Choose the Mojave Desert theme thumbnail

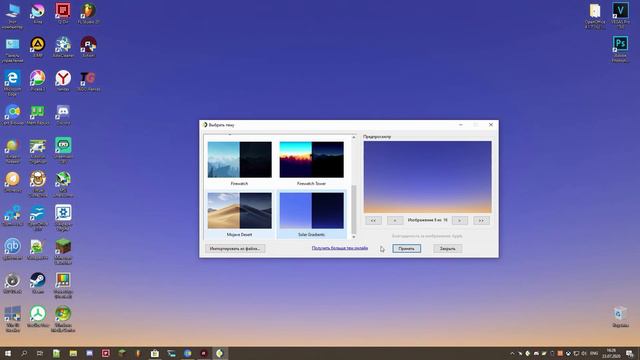[x=240, y=211]
